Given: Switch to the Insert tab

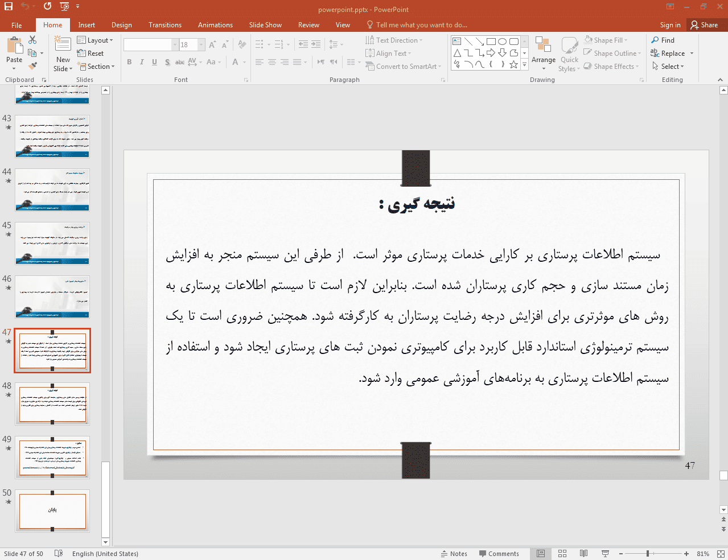Looking at the screenshot, I should [x=87, y=25].
